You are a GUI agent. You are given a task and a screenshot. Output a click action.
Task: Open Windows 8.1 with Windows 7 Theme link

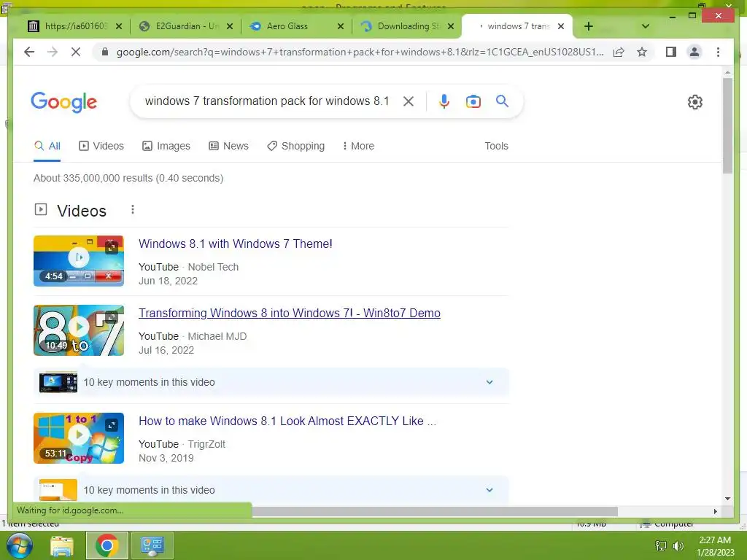pyautogui.click(x=236, y=244)
